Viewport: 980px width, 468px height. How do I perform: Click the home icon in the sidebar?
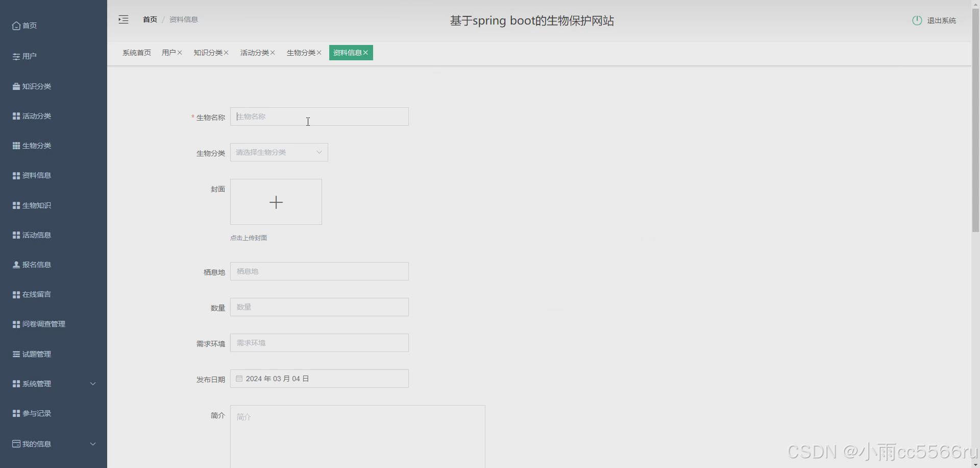pyautogui.click(x=16, y=26)
